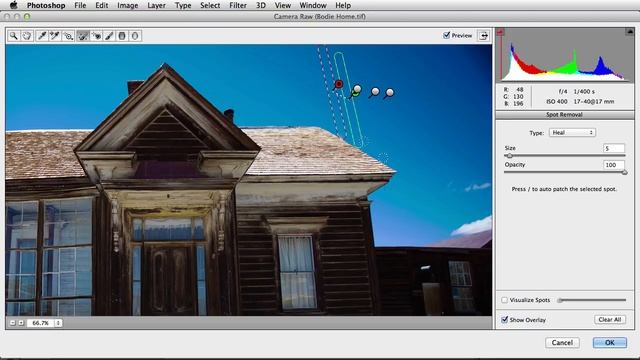Image resolution: width=640 pixels, height=360 pixels.
Task: Open the Image menu
Action: [128, 5]
